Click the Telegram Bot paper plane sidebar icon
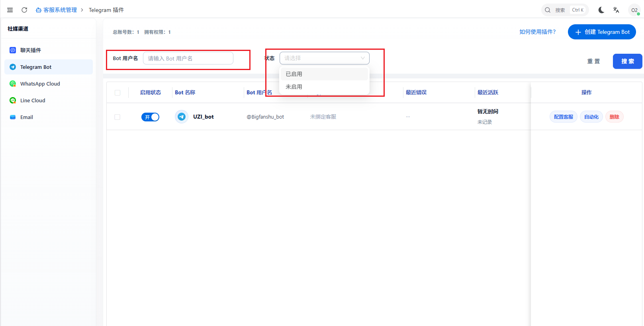This screenshot has width=644, height=326. (13, 67)
